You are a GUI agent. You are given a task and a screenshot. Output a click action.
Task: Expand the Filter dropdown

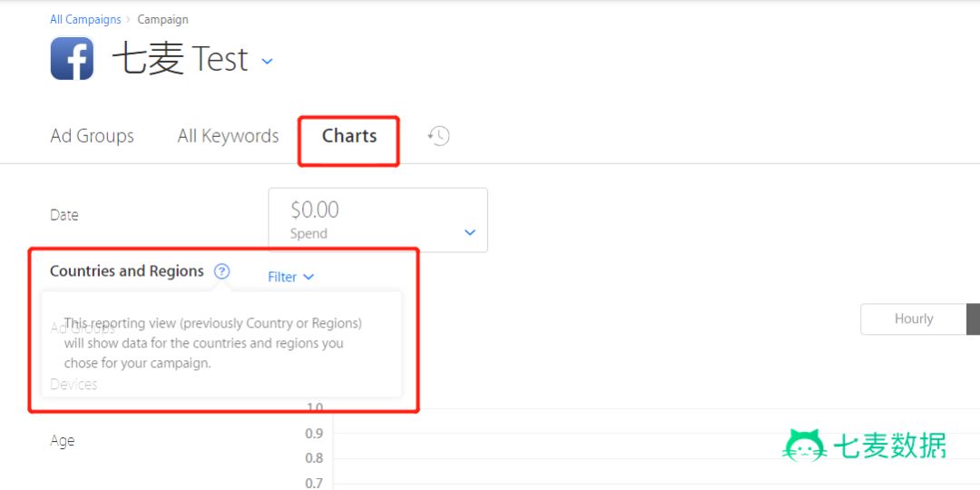point(290,277)
